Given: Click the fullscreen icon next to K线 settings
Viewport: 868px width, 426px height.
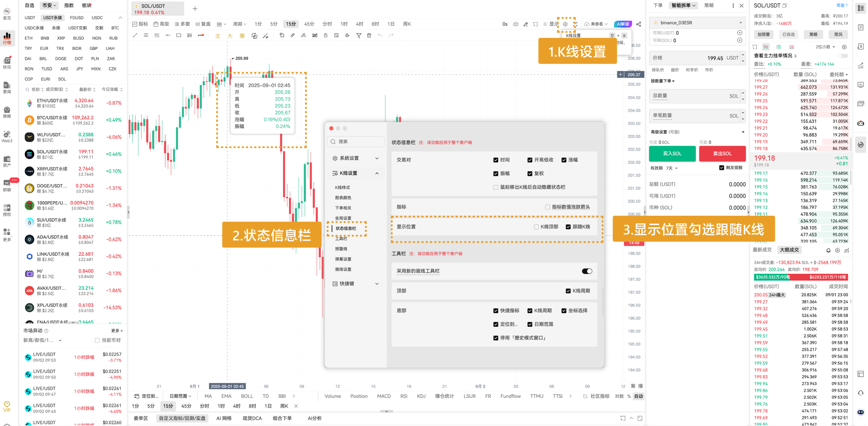Looking at the screenshot, I should pos(575,24).
